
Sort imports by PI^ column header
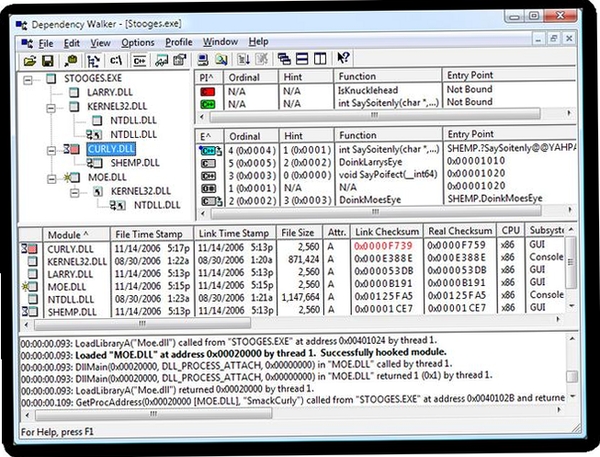tap(209, 77)
